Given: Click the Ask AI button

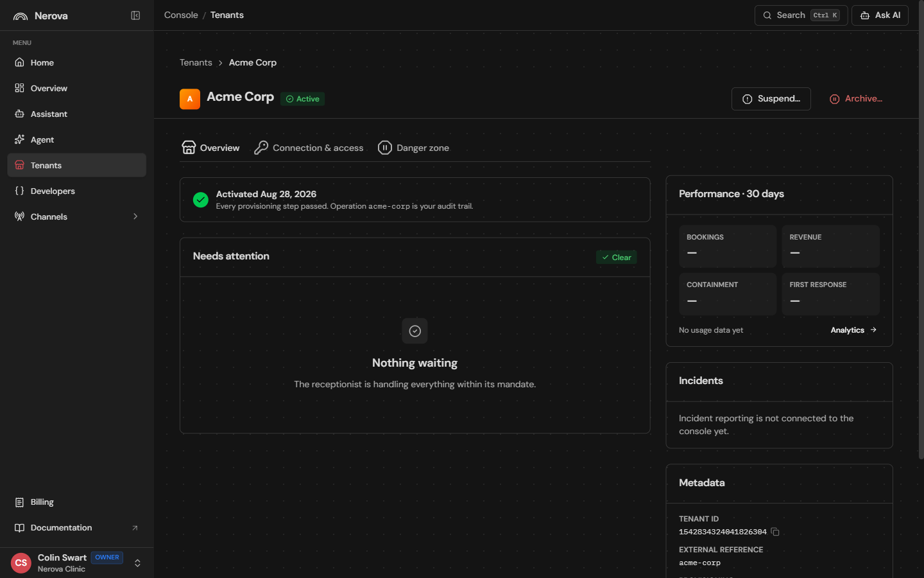Looking at the screenshot, I should [x=880, y=15].
